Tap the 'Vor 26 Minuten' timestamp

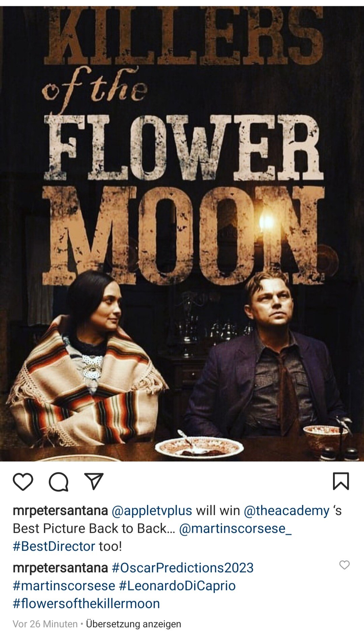click(x=45, y=624)
